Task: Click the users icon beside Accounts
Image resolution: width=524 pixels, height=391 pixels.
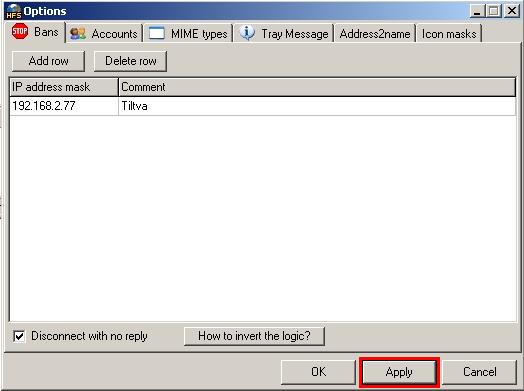Action: [x=78, y=33]
